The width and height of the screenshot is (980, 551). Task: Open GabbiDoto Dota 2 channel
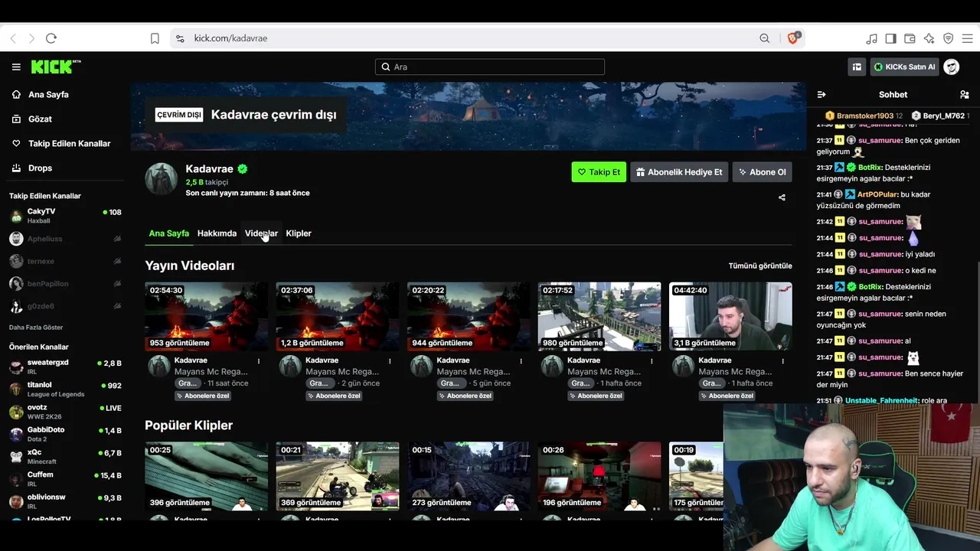click(65, 434)
